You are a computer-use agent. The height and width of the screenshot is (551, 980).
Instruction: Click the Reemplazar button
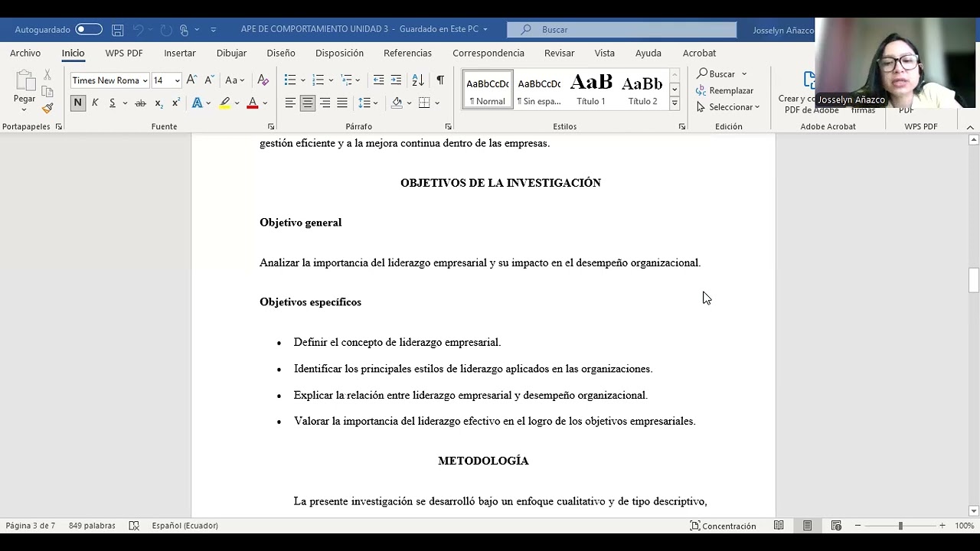(725, 90)
